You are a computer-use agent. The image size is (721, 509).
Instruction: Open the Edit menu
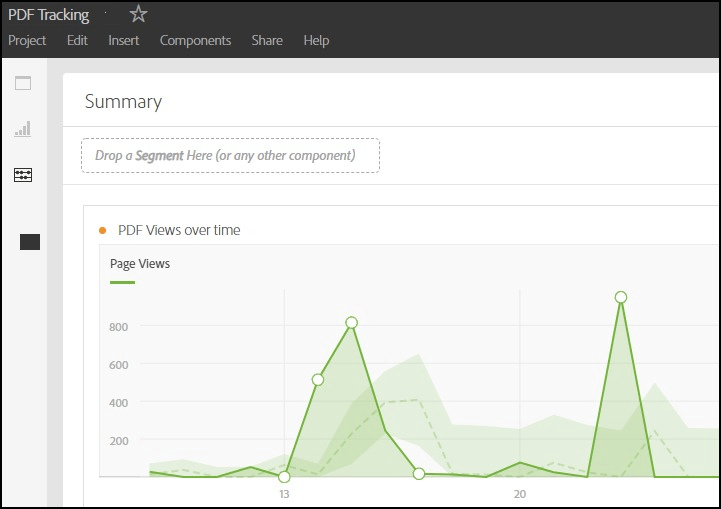[77, 40]
